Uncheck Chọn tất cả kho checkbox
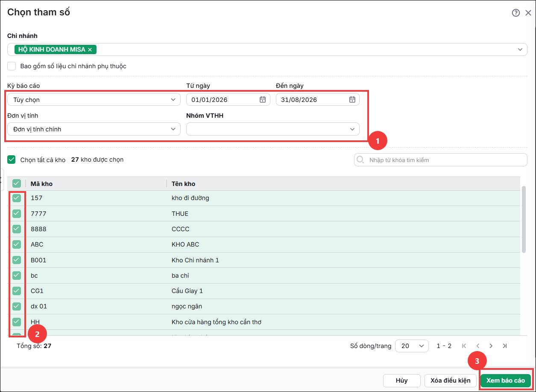 12,160
